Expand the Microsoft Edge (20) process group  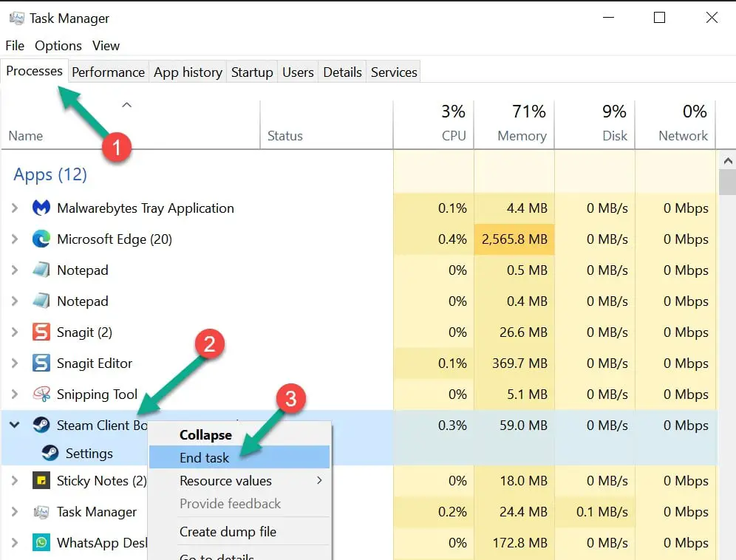point(15,239)
